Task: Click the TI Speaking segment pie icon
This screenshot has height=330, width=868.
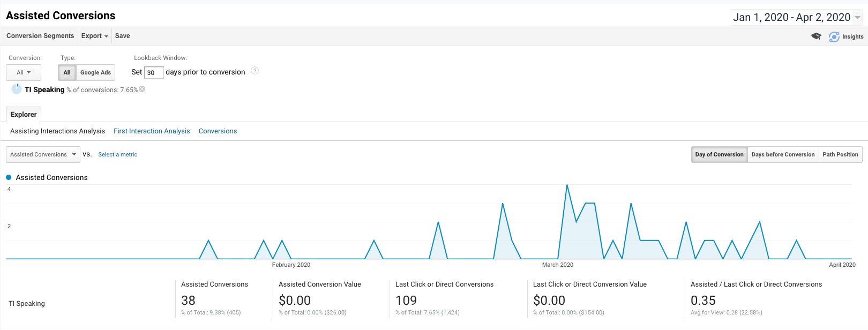Action: click(x=17, y=89)
